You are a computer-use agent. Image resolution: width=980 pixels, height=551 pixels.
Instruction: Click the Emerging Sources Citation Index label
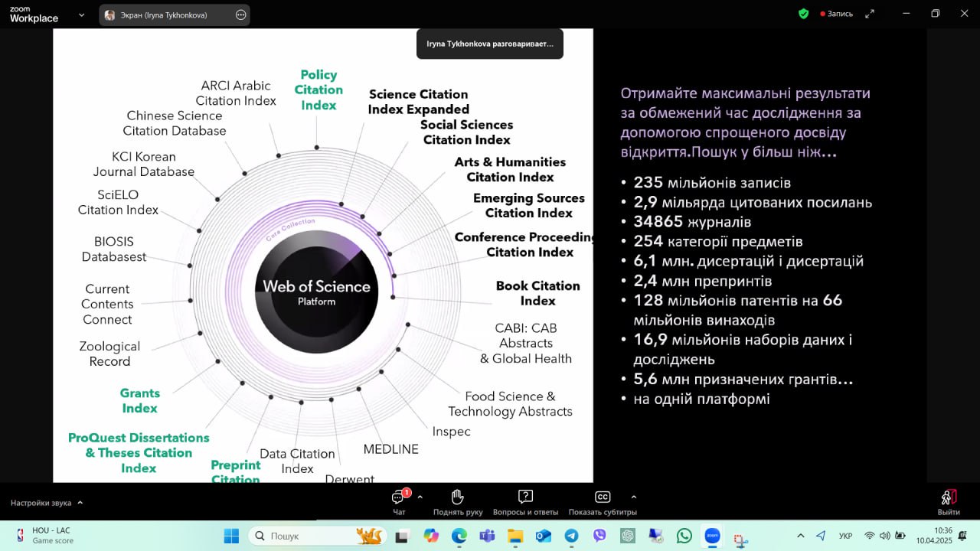click(528, 205)
